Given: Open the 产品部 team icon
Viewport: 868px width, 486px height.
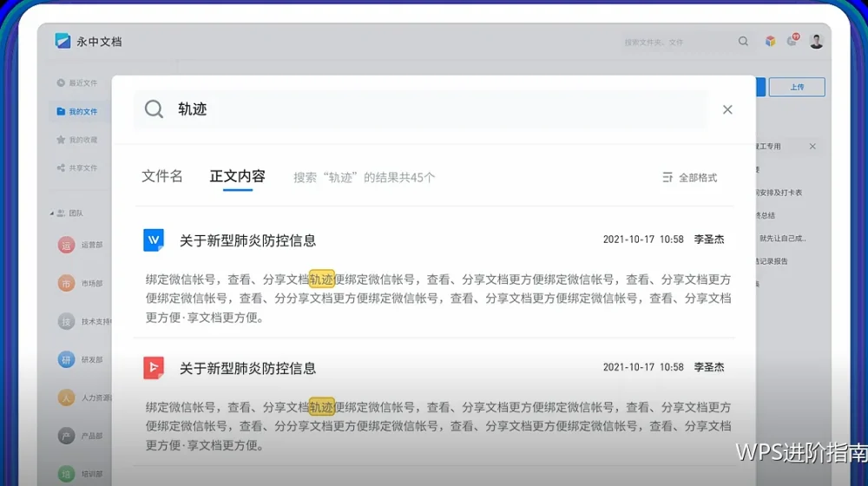Looking at the screenshot, I should tap(66, 436).
